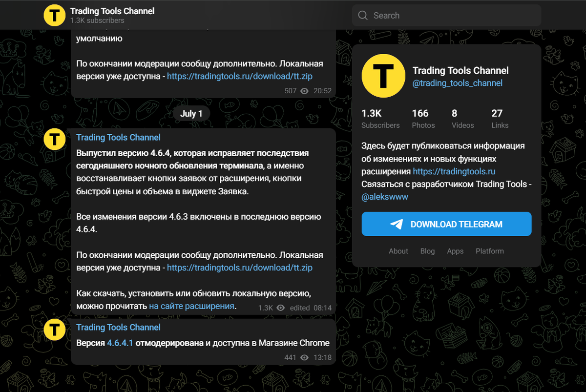586x392 pixels.
Task: Follow the https://tradingtools.ru link in description
Action: [x=454, y=171]
